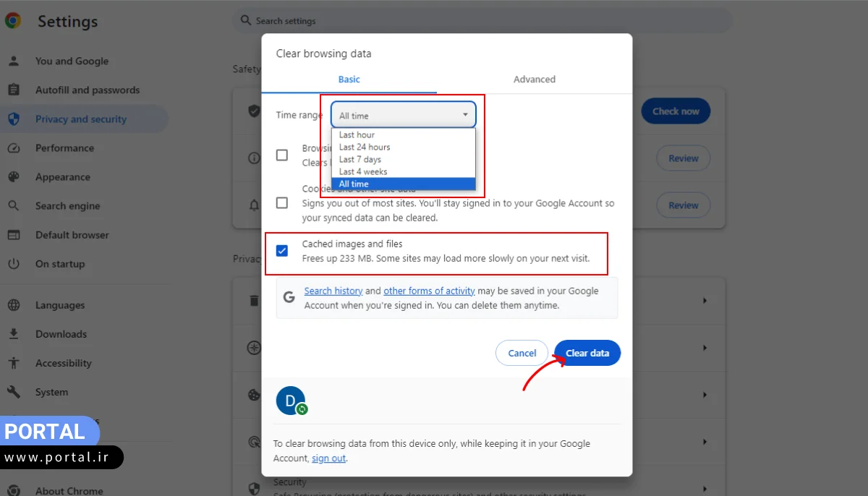Image resolution: width=868 pixels, height=496 pixels.
Task: Uncheck the Cached images and files checkbox
Action: point(282,251)
